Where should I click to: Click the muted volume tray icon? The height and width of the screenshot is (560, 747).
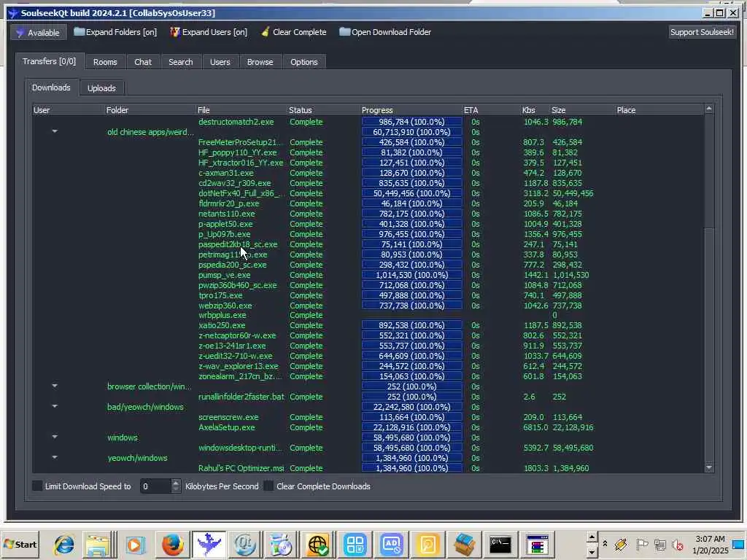coord(677,544)
